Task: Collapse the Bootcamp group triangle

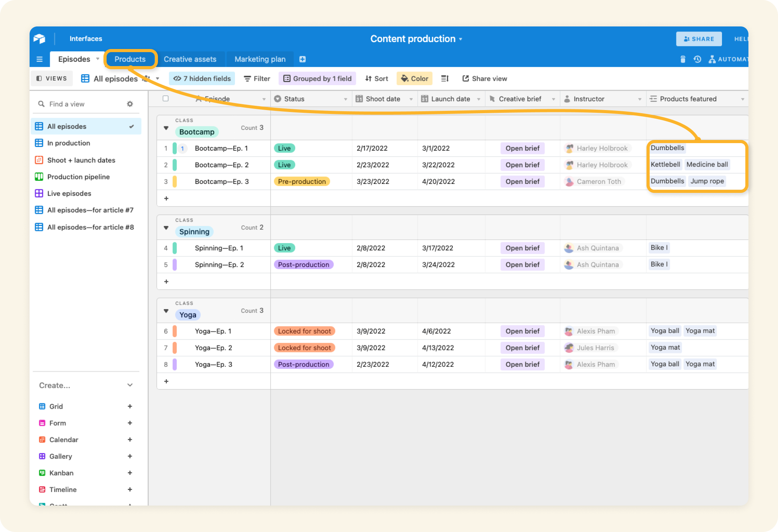Action: (166, 128)
